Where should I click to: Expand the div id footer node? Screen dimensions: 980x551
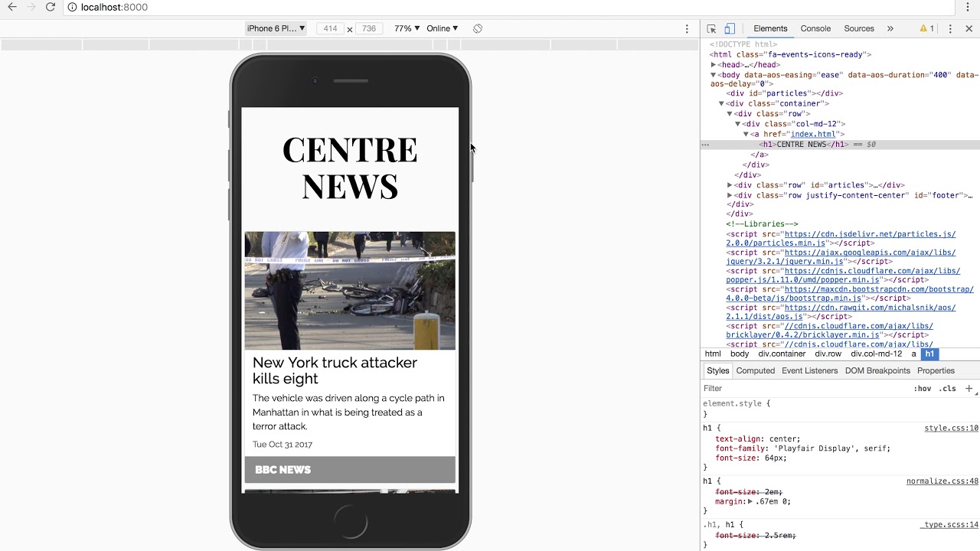point(730,195)
